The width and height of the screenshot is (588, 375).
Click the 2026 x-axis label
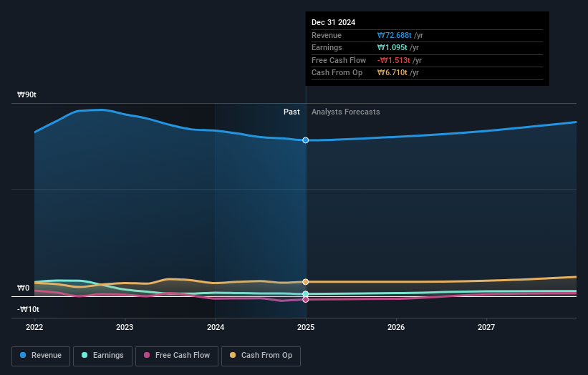396,327
